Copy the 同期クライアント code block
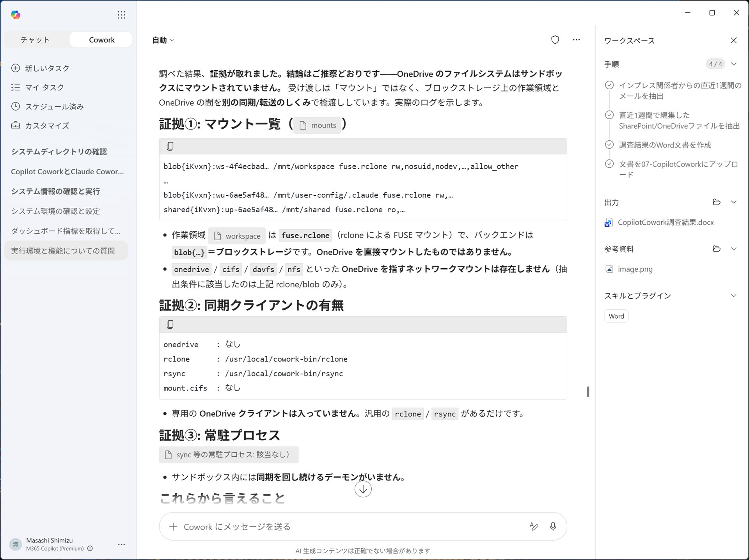The width and height of the screenshot is (749, 560). click(170, 324)
